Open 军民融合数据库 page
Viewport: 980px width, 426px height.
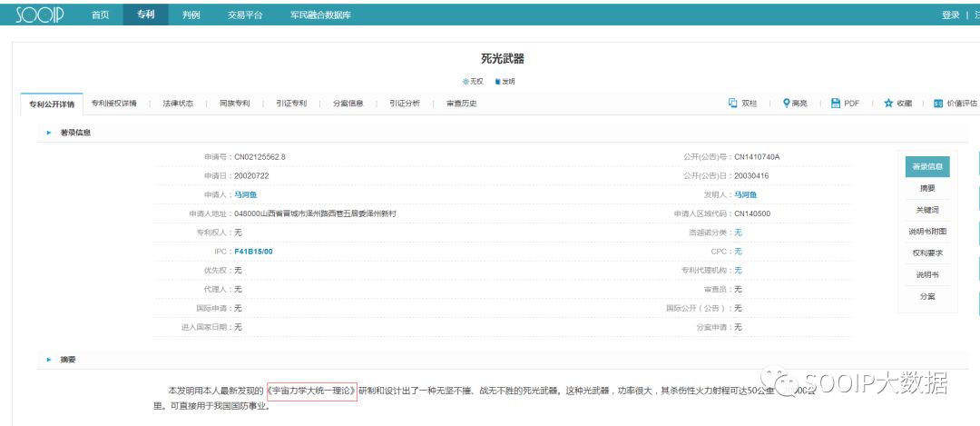pyautogui.click(x=320, y=15)
